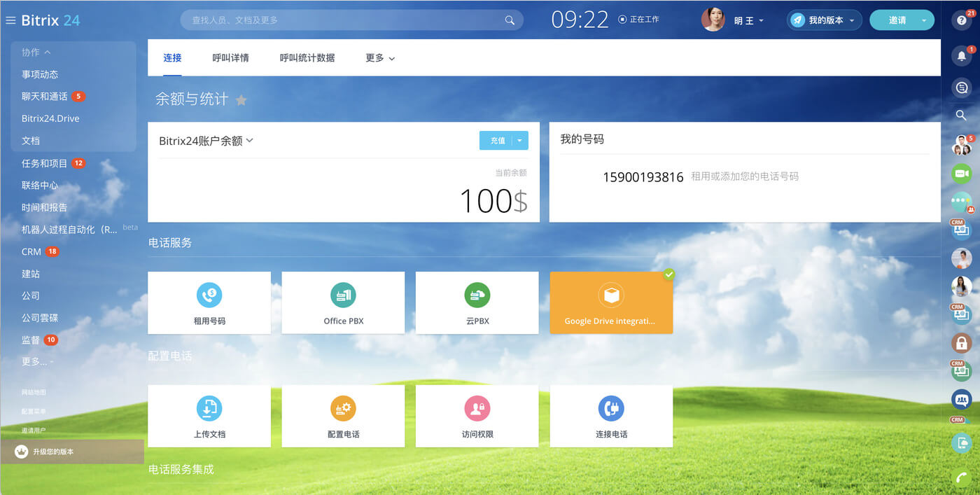The image size is (980, 495).
Task: Open 联络中心 in the sidebar
Action: (40, 186)
